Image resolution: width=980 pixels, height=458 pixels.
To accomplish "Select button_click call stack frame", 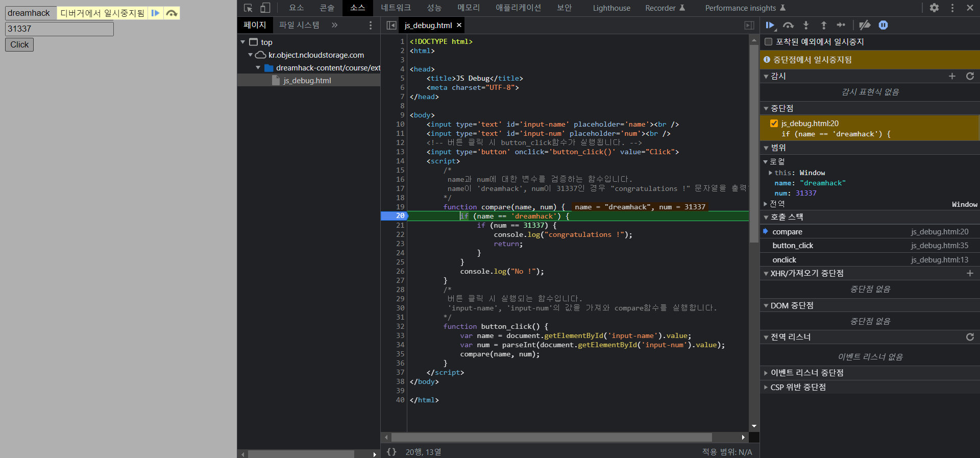I will (x=870, y=246).
